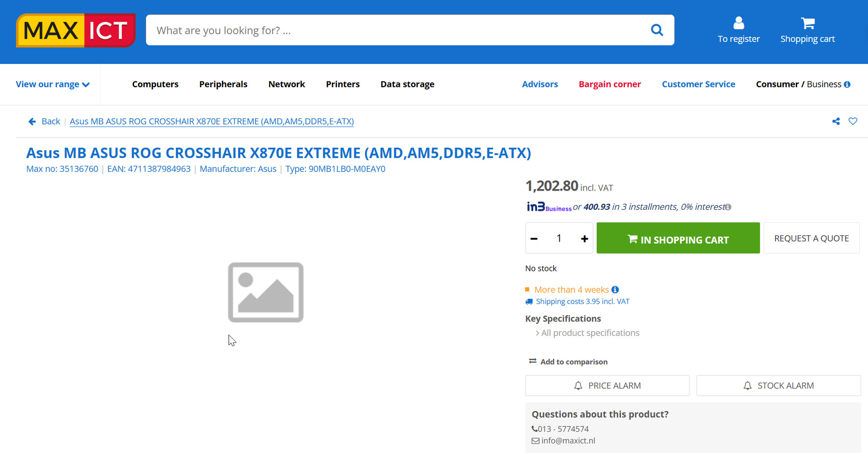868x462 pixels.
Task: Decrease quantity with minus button
Action: coord(534,239)
